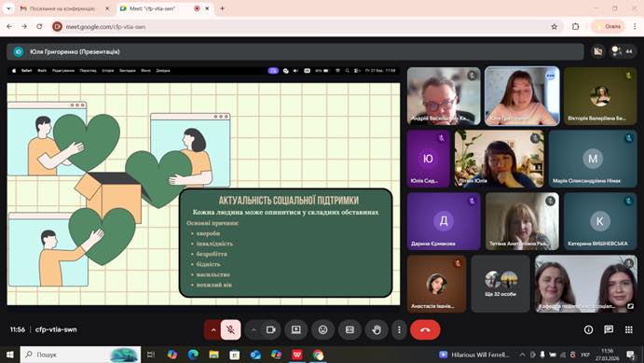Select the Тетяна Анатоліївна video tile

tap(522, 221)
